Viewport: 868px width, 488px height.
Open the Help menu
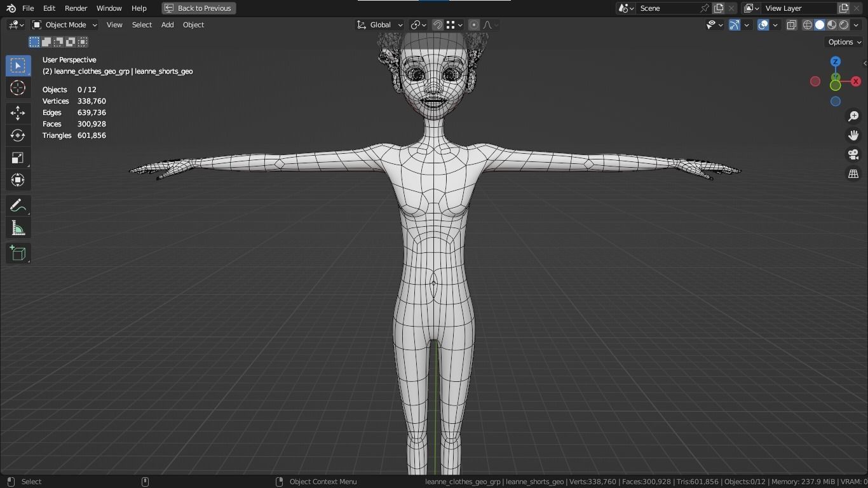139,8
